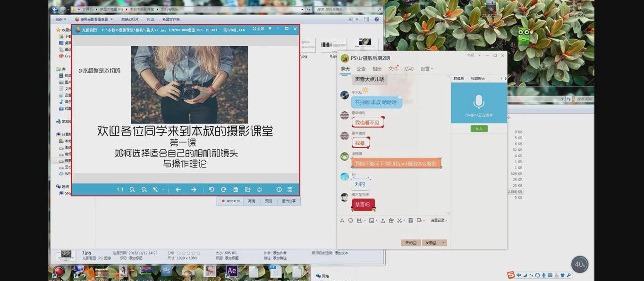Screen dimensions: 644x281
Task: Click the magic wand enhance tool
Action: pos(155,190)
